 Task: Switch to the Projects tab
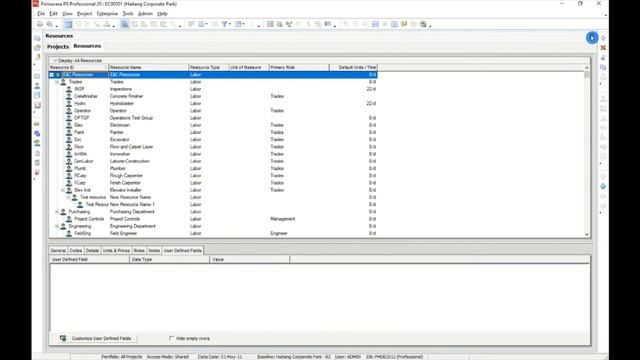click(58, 47)
